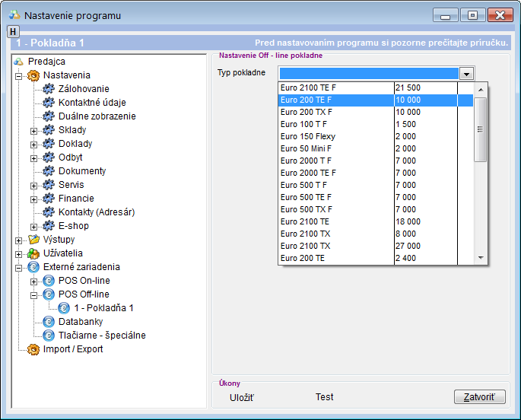Select Euro 2100 TE F list entry

308,88
